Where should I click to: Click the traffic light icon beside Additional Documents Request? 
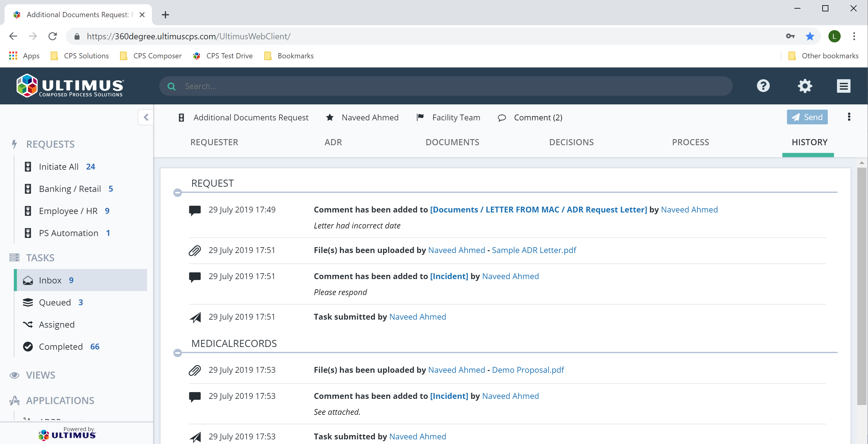(x=181, y=117)
